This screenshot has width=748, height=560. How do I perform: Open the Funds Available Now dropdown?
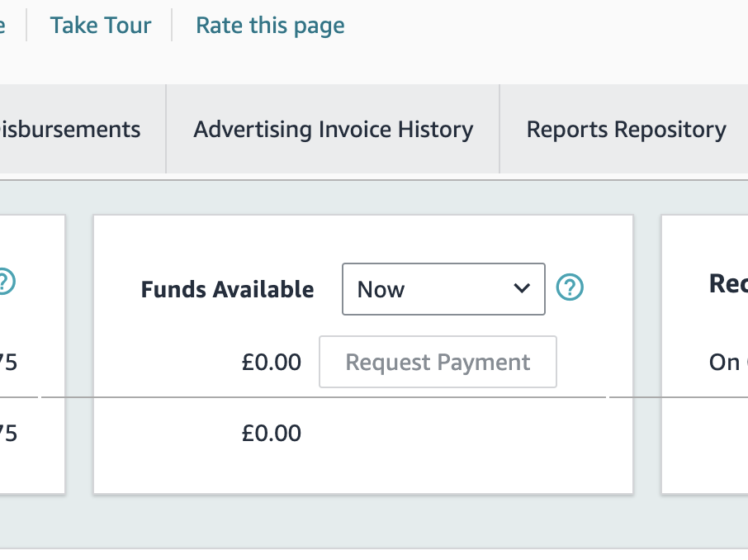pos(443,289)
